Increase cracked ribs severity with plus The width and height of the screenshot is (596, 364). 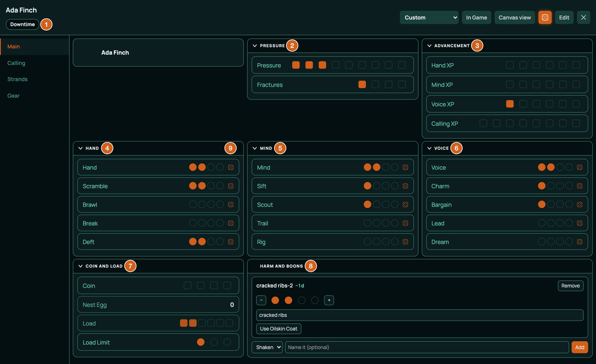[x=329, y=300]
